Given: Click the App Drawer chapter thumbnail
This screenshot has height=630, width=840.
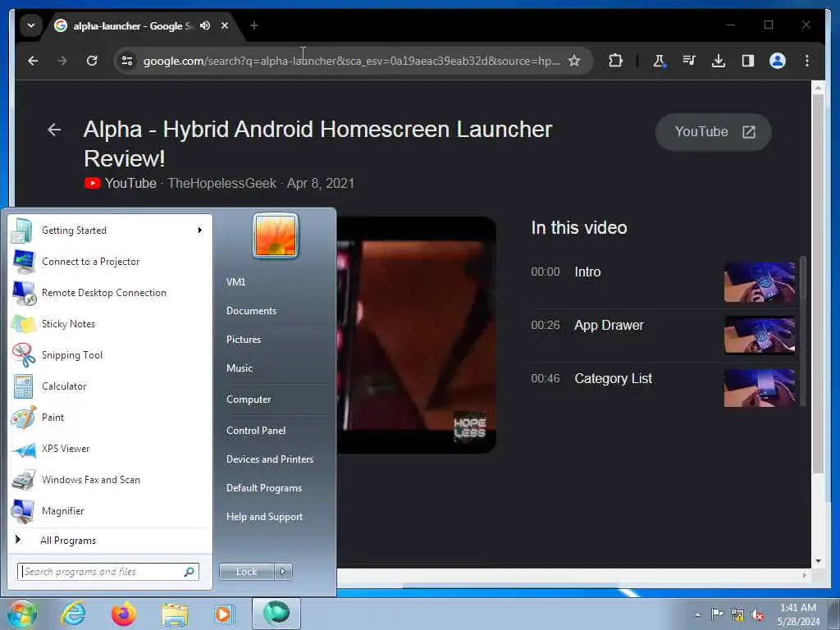Looking at the screenshot, I should (x=759, y=336).
